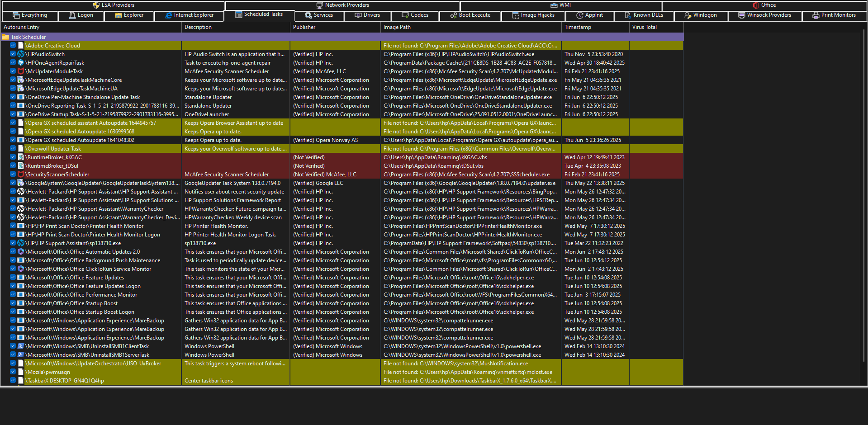Open the Image Hijacks tab

pyautogui.click(x=533, y=15)
